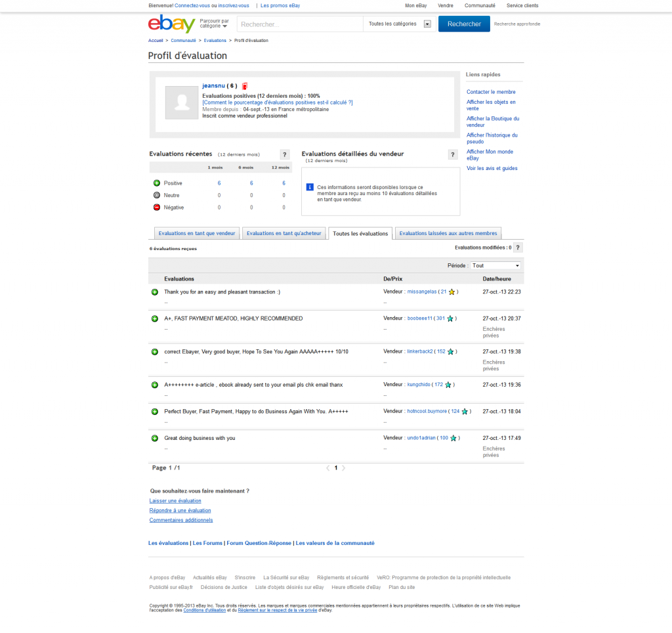Click Plan du site footer link
The width and height of the screenshot is (672, 633).
(402, 587)
